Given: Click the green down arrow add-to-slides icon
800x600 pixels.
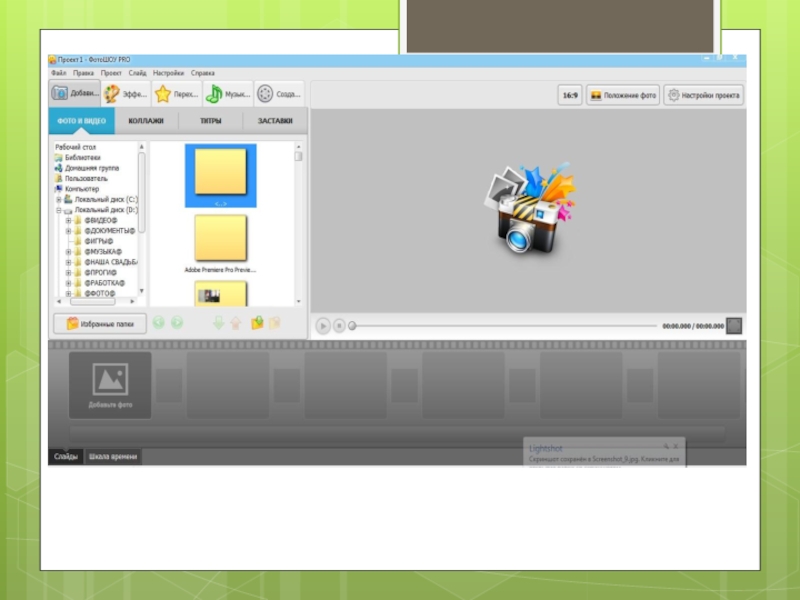Looking at the screenshot, I should tap(219, 323).
